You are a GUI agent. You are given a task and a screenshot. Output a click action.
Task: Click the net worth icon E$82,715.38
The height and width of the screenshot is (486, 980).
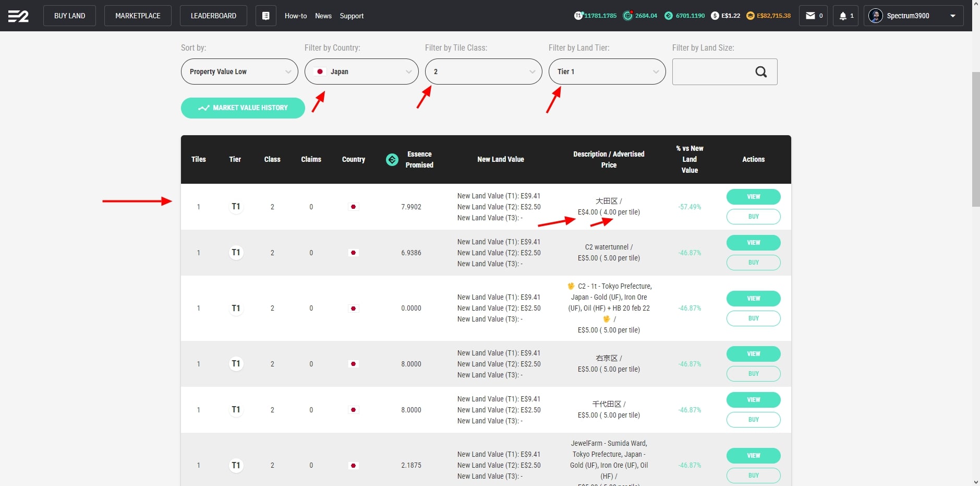(x=751, y=16)
